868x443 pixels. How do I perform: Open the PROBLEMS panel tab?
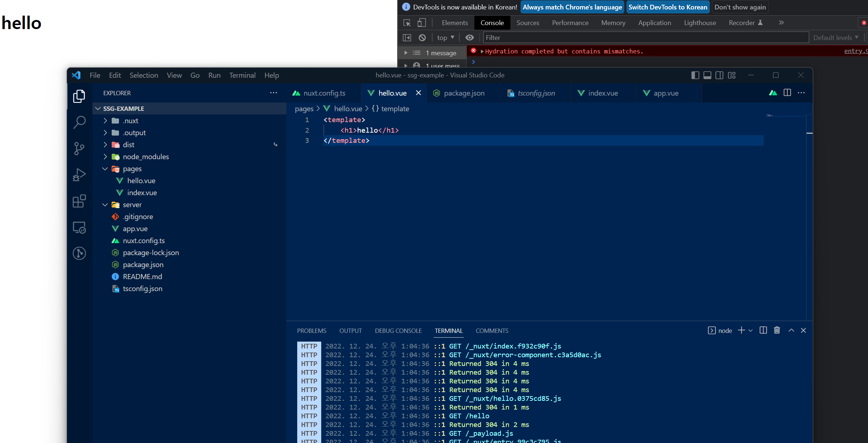tap(312, 331)
